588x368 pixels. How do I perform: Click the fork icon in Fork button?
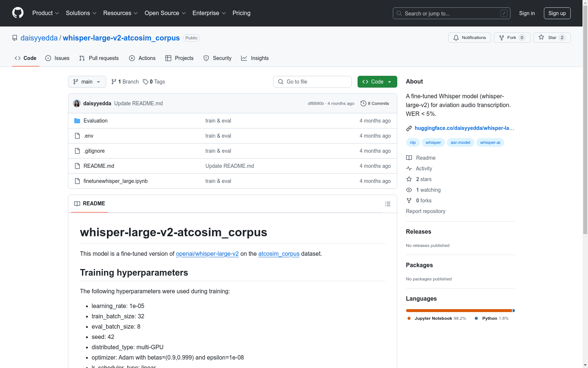[x=502, y=38]
